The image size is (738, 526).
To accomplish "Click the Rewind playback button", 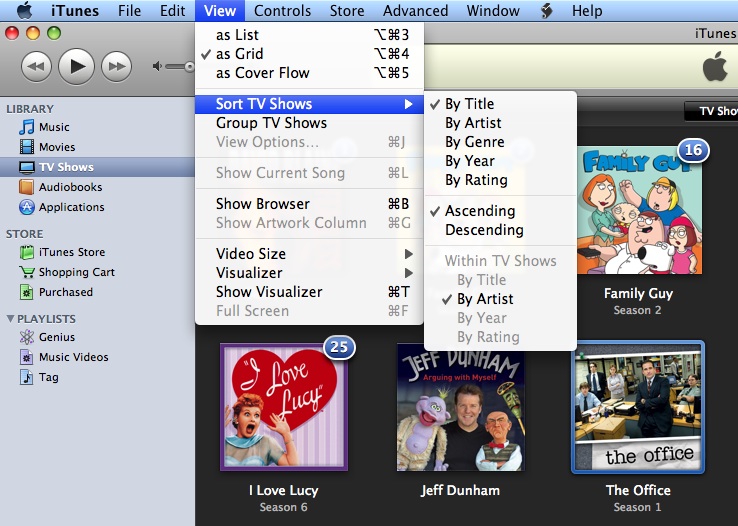I will pos(36,66).
